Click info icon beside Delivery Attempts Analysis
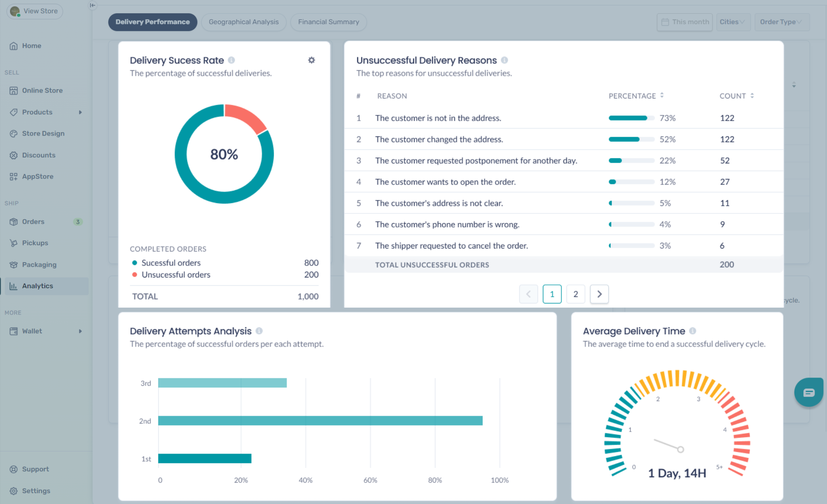The width and height of the screenshot is (827, 504). coord(259,331)
